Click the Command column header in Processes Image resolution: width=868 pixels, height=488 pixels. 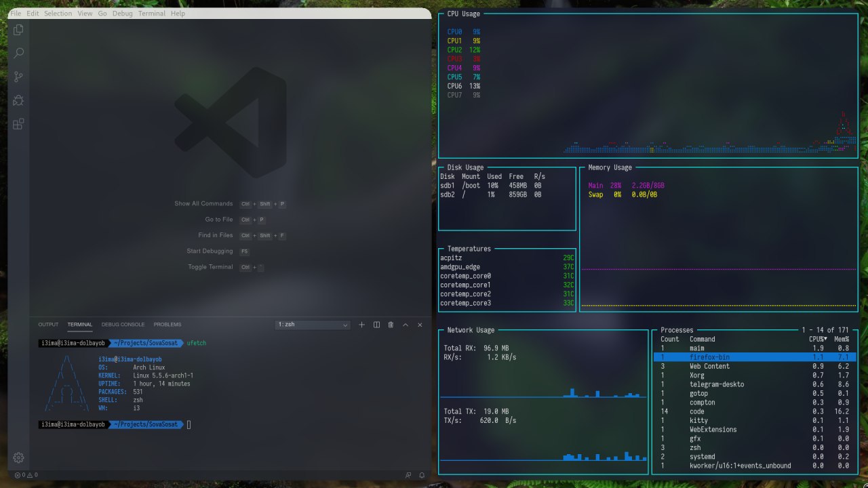703,339
